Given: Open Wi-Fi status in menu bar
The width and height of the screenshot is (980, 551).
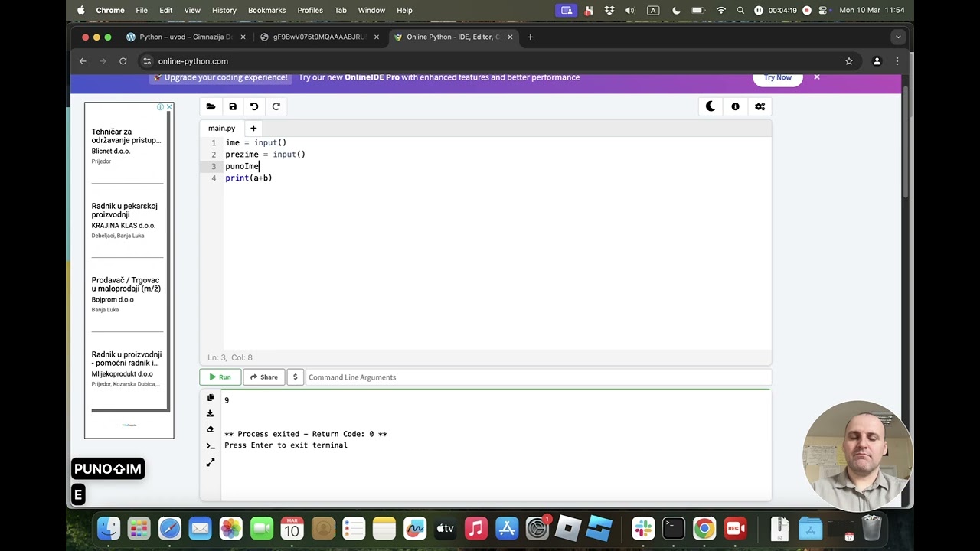Looking at the screenshot, I should pyautogui.click(x=720, y=10).
